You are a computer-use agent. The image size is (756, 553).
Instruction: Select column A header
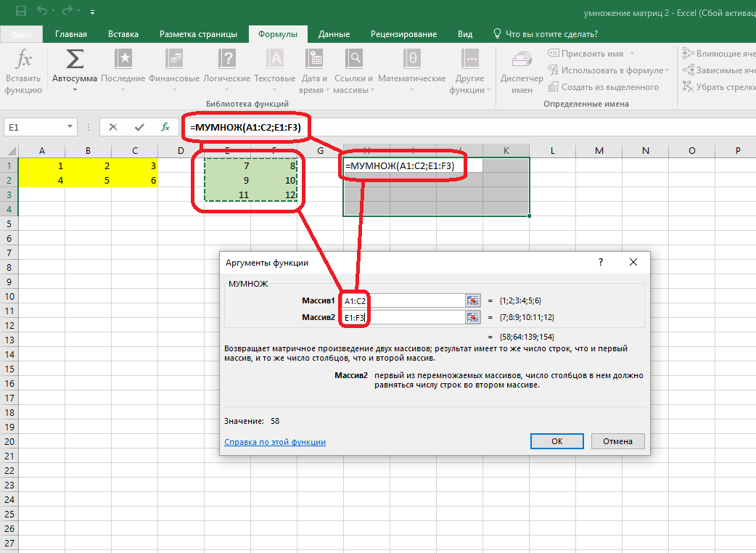coord(41,150)
